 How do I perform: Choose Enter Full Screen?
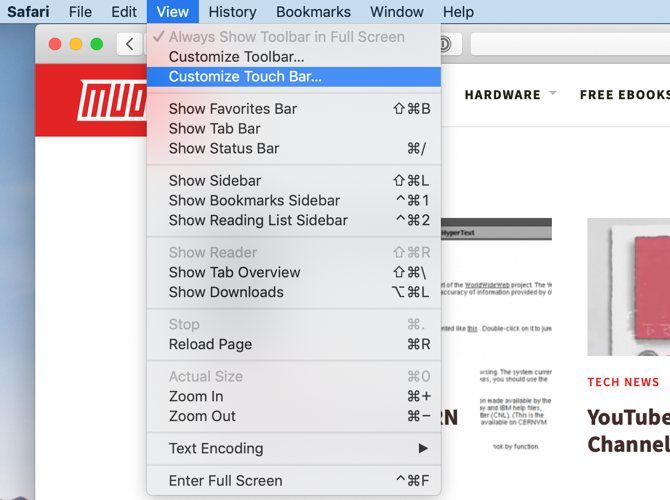[x=294, y=480]
